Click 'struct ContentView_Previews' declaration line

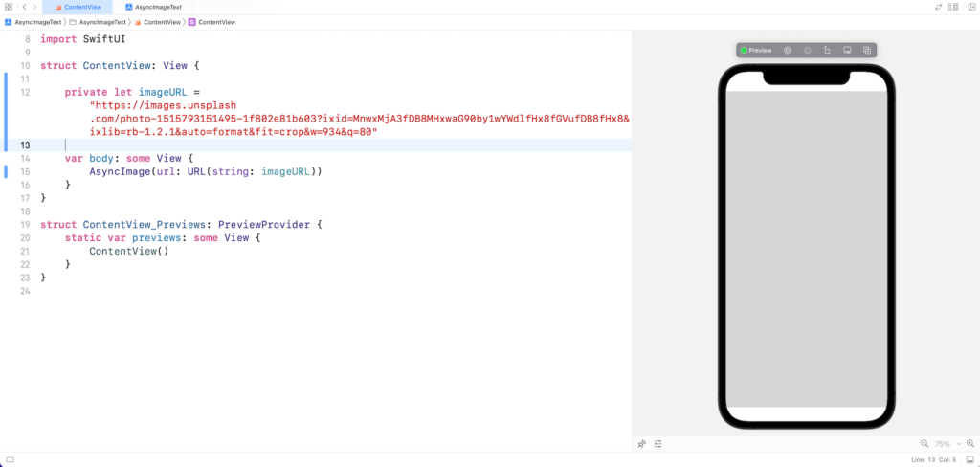pos(181,225)
